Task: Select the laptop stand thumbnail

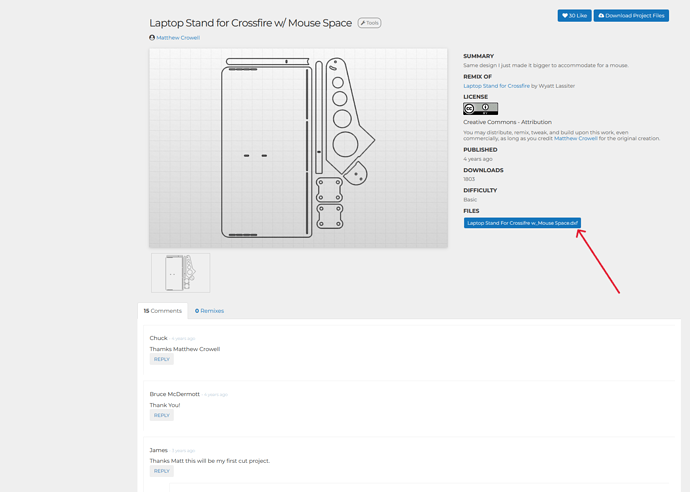Action: pos(180,273)
